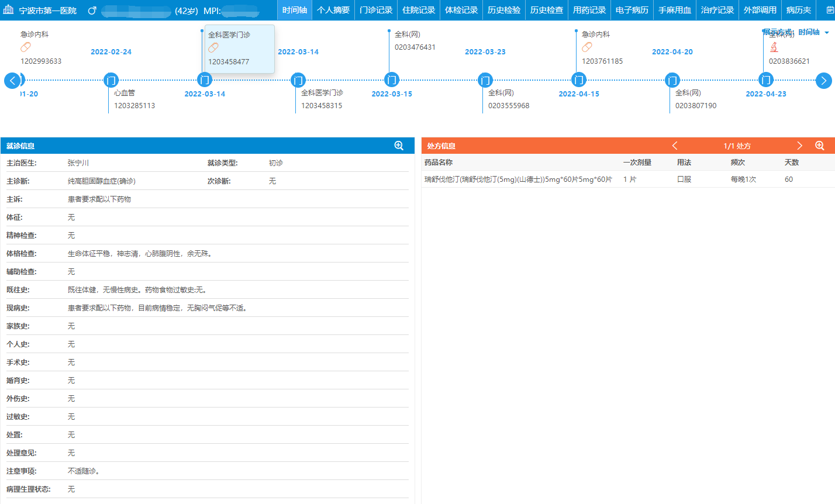Click the 急诊内科 visit 1202993633
835x504 pixels.
coord(41,47)
